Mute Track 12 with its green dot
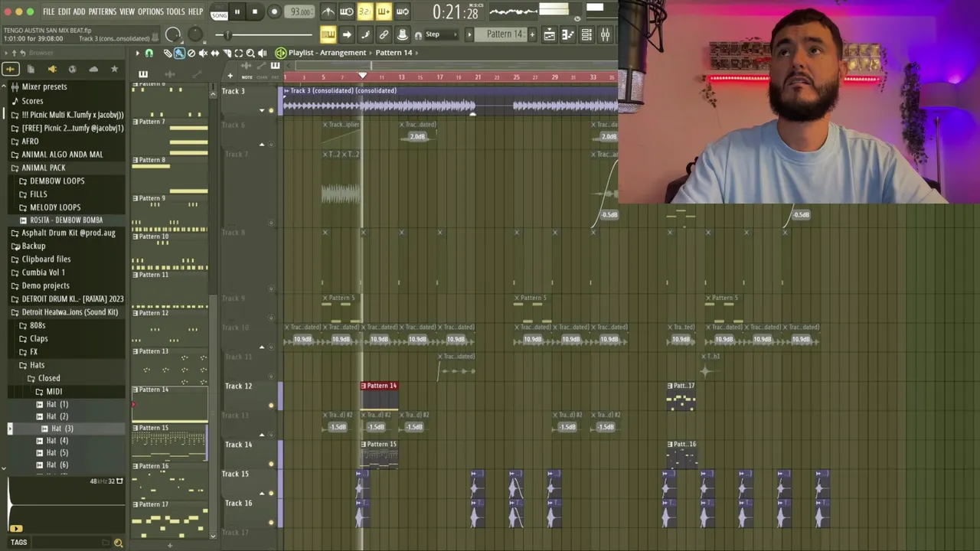The image size is (980, 551). (x=271, y=406)
